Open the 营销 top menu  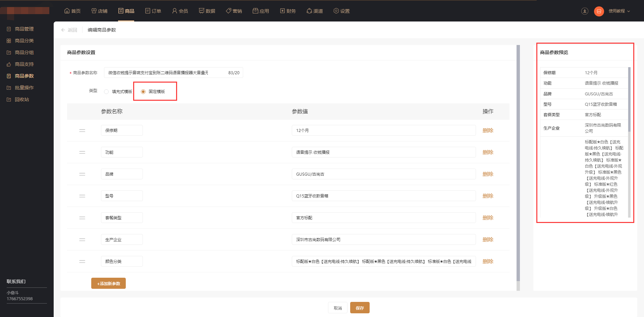(x=234, y=11)
